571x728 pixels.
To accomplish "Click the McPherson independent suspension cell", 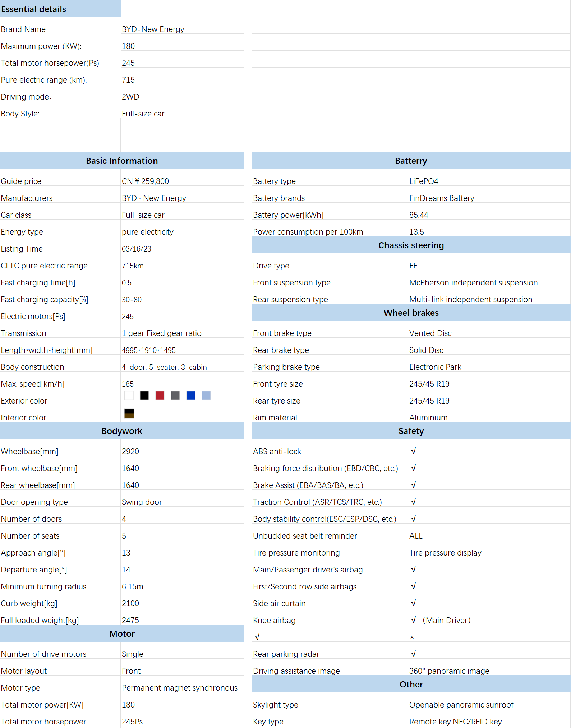I will pyautogui.click(x=474, y=282).
